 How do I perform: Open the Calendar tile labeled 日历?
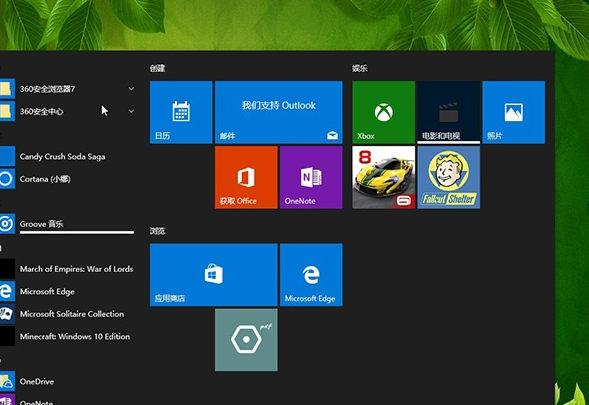(x=181, y=112)
